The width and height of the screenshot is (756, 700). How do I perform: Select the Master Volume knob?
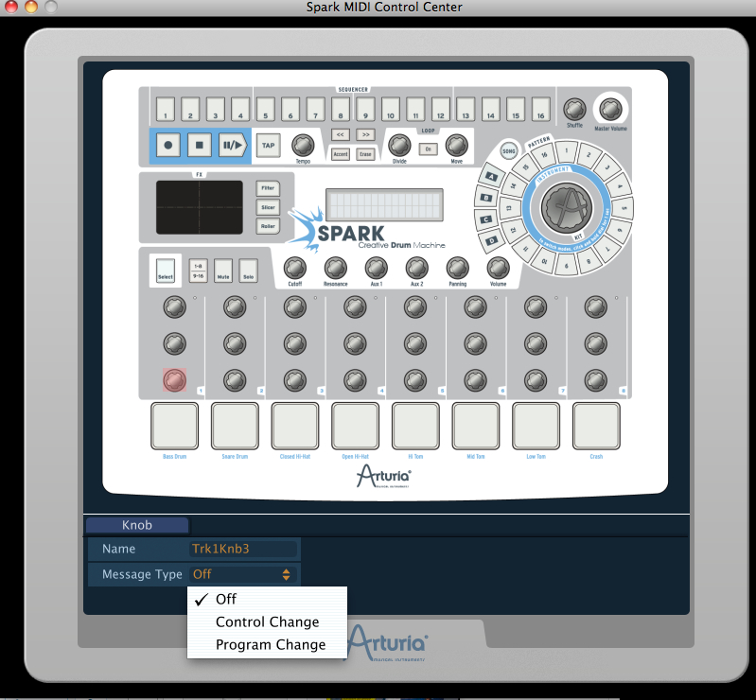610,110
